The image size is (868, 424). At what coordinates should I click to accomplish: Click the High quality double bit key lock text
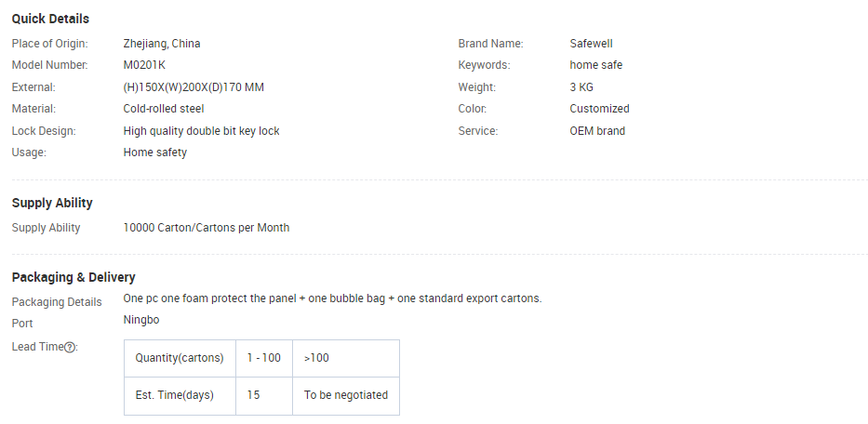coord(201,131)
